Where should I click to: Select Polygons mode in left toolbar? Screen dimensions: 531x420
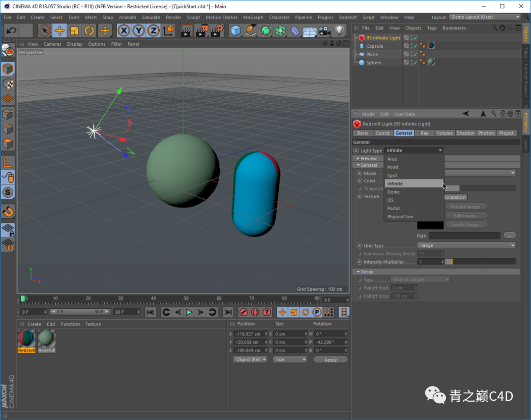click(8, 144)
